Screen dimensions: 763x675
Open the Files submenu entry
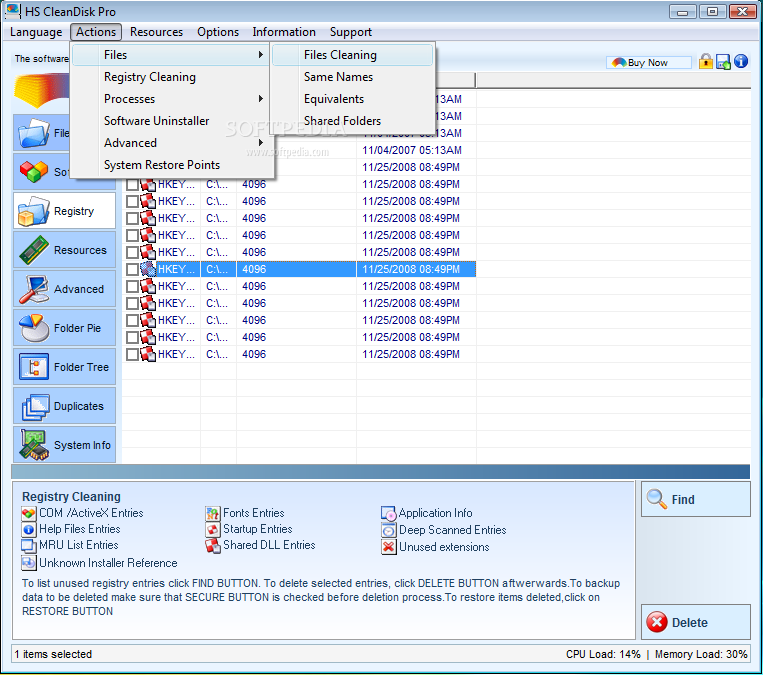point(170,55)
